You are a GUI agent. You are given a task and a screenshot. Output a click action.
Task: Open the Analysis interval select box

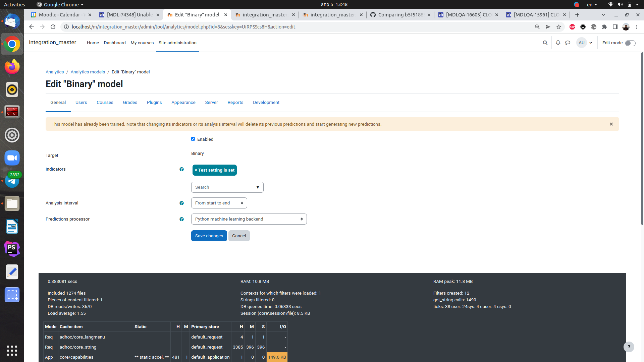[x=219, y=203]
